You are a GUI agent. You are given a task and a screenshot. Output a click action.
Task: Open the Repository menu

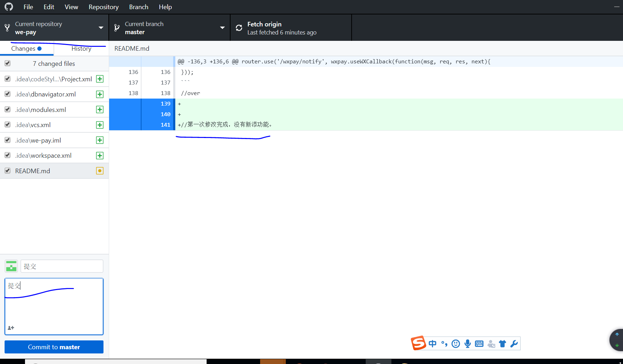(103, 7)
